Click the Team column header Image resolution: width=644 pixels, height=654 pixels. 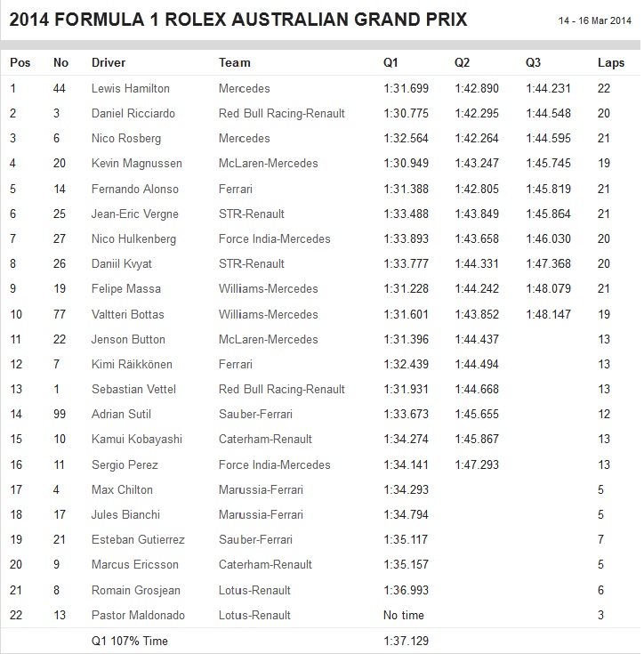coord(235,63)
